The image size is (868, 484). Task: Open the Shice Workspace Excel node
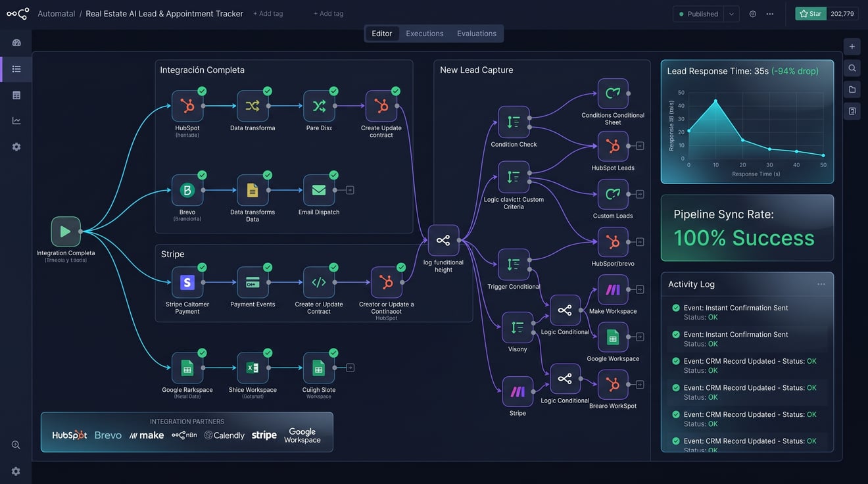point(253,368)
